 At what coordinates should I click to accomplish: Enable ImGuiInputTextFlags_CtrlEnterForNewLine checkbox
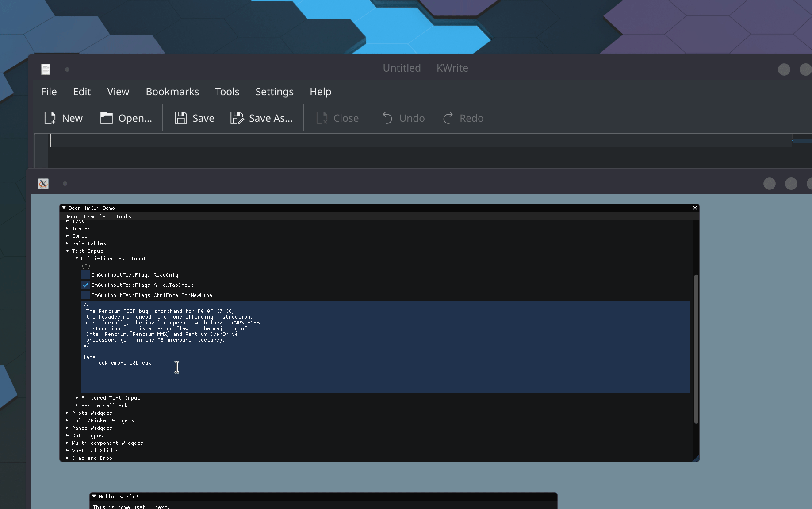coord(85,295)
